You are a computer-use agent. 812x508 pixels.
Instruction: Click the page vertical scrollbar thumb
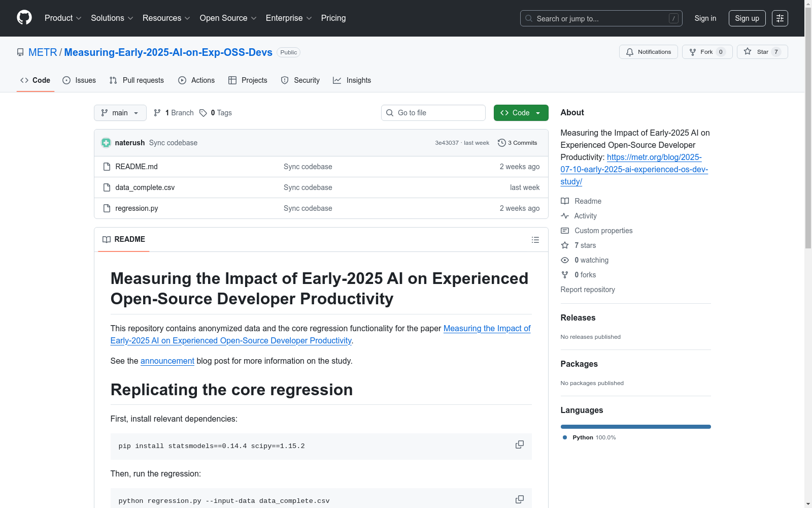pyautogui.click(x=808, y=127)
